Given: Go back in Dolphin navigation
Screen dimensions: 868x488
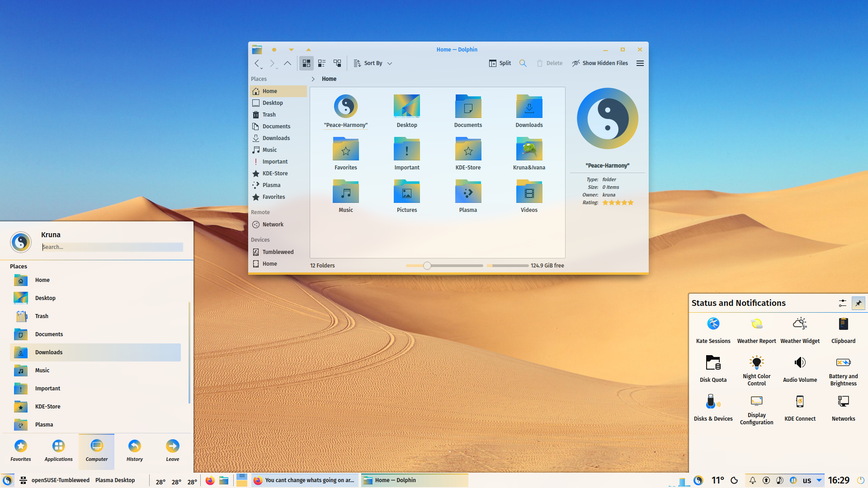Looking at the screenshot, I should (x=257, y=63).
